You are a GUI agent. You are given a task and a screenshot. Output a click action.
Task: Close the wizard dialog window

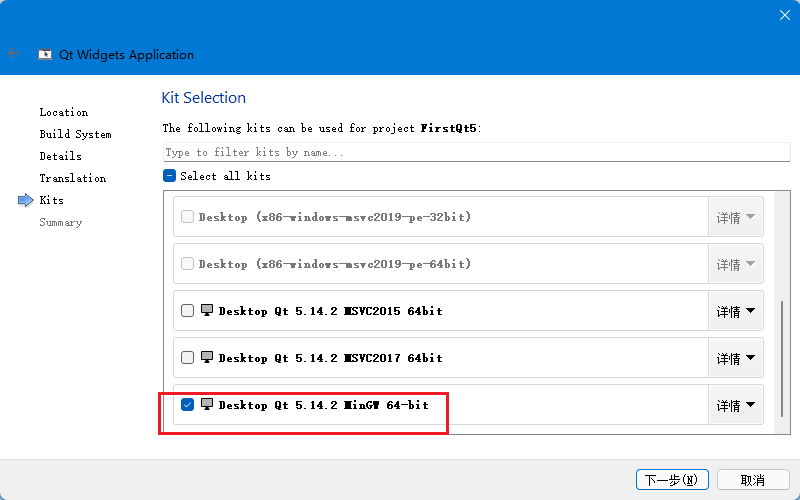[x=785, y=15]
